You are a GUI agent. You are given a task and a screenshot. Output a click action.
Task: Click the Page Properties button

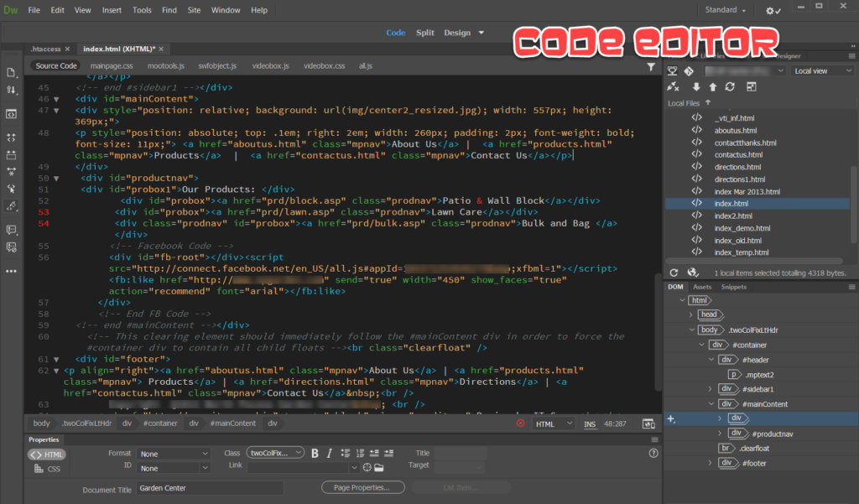[x=362, y=487]
